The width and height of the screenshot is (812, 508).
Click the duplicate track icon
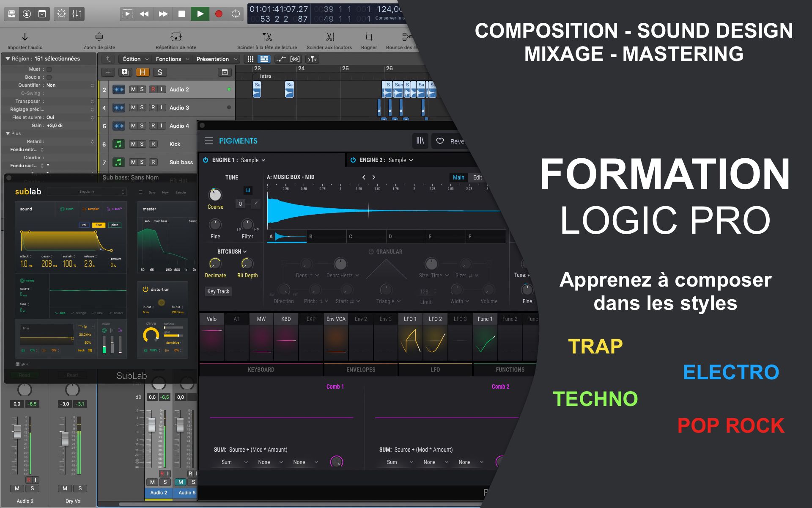tap(125, 72)
